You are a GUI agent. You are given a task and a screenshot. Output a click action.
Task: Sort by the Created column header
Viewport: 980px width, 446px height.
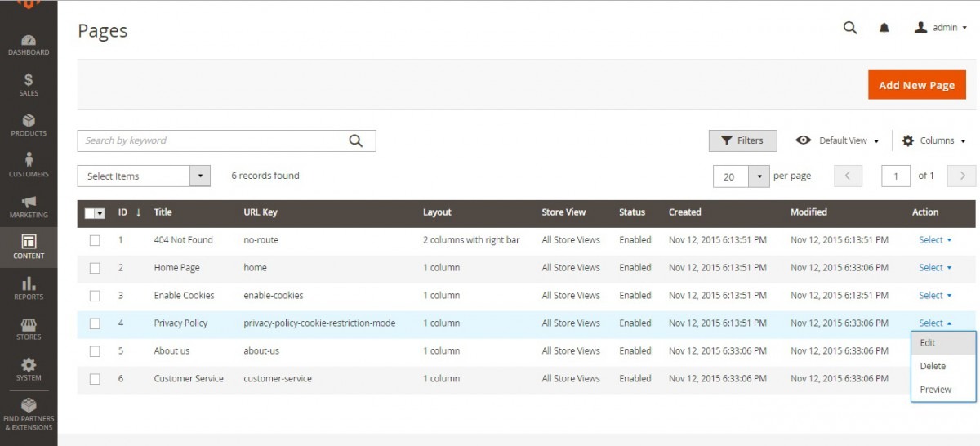tap(684, 212)
